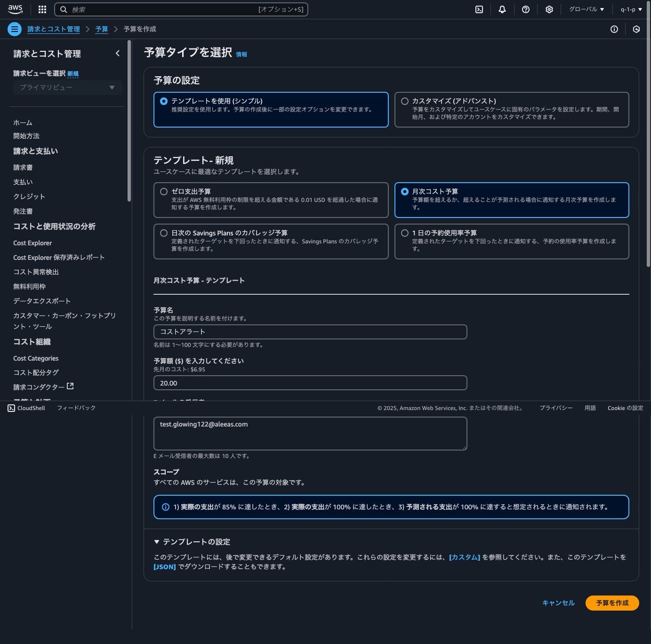This screenshot has height=644, width=651.
Task: Open コスト配分タグ in the sidebar
Action: [36, 372]
